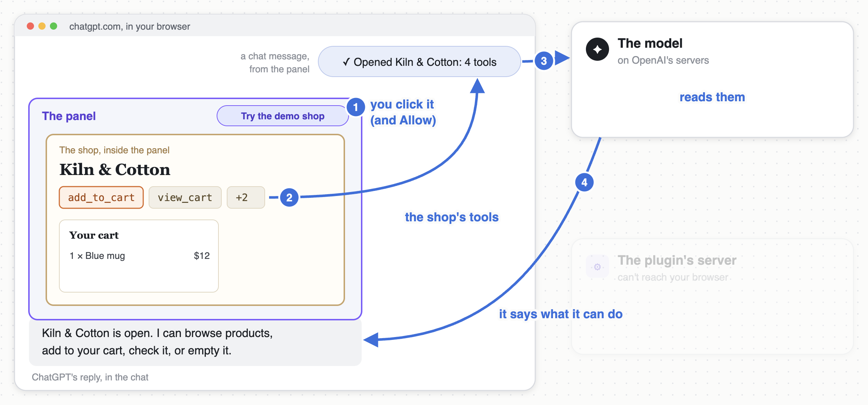868x405 pixels.
Task: Click 'The panel' title
Action: (x=69, y=116)
